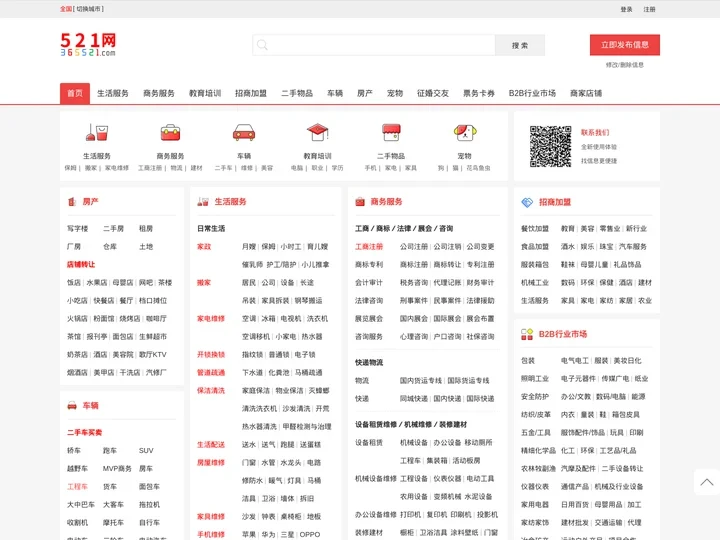720x540 pixels.
Task: Open the 征婚交友 navigation menu item
Action: tap(433, 93)
